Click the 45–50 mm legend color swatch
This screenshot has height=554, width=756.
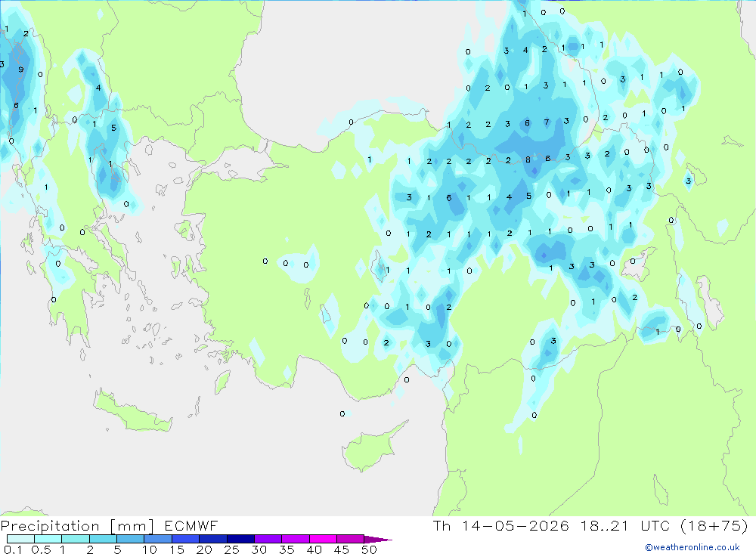click(350, 539)
